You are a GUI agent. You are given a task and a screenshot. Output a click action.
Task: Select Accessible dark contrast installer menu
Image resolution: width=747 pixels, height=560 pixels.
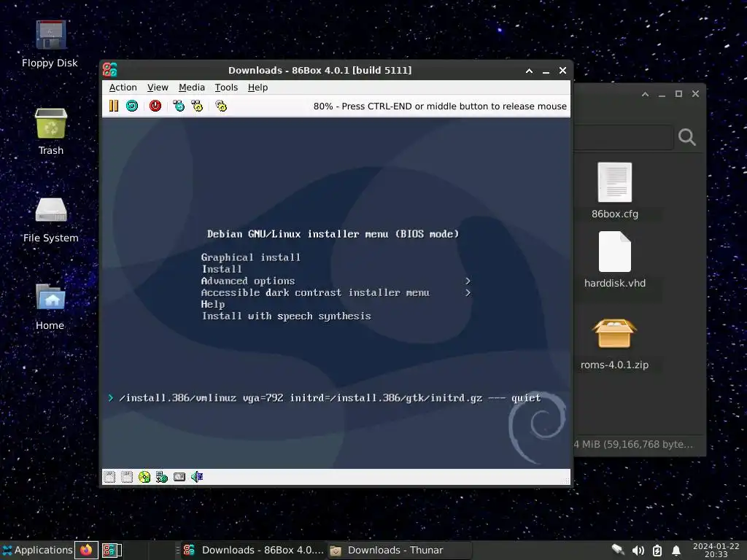point(315,293)
